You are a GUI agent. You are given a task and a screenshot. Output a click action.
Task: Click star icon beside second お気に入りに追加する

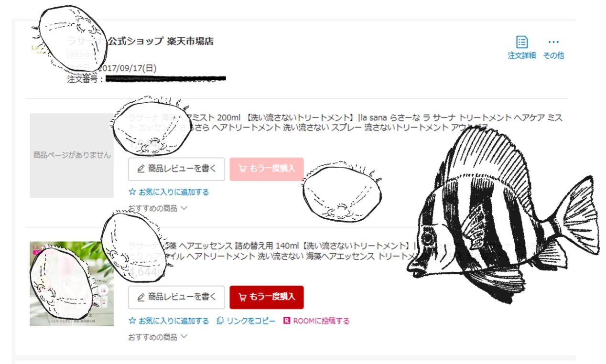(x=132, y=321)
